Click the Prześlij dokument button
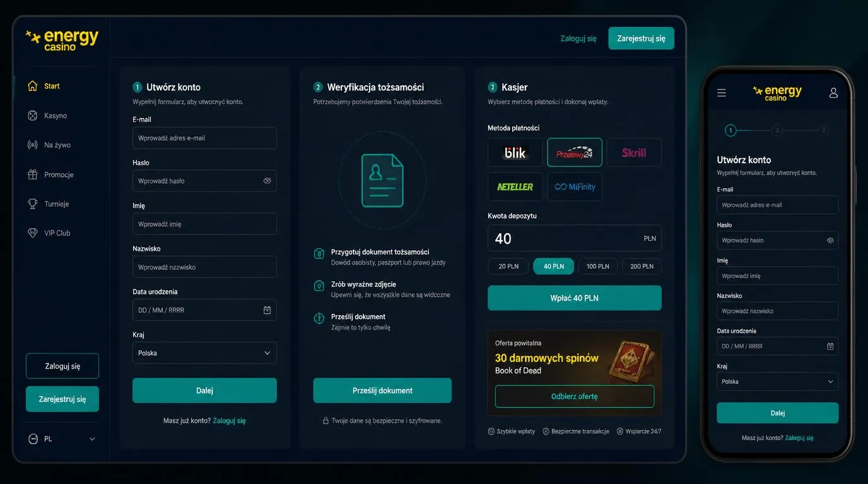The image size is (868, 484). click(x=382, y=391)
